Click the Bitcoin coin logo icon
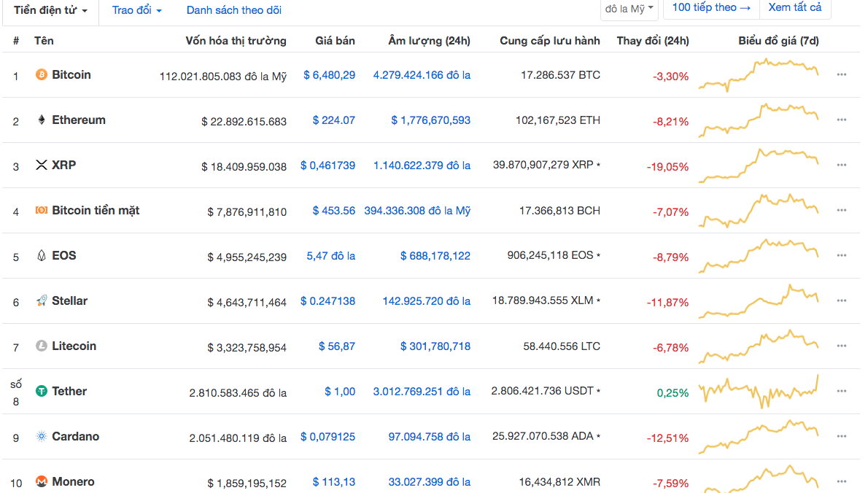This screenshot has height=493, width=868. point(42,74)
